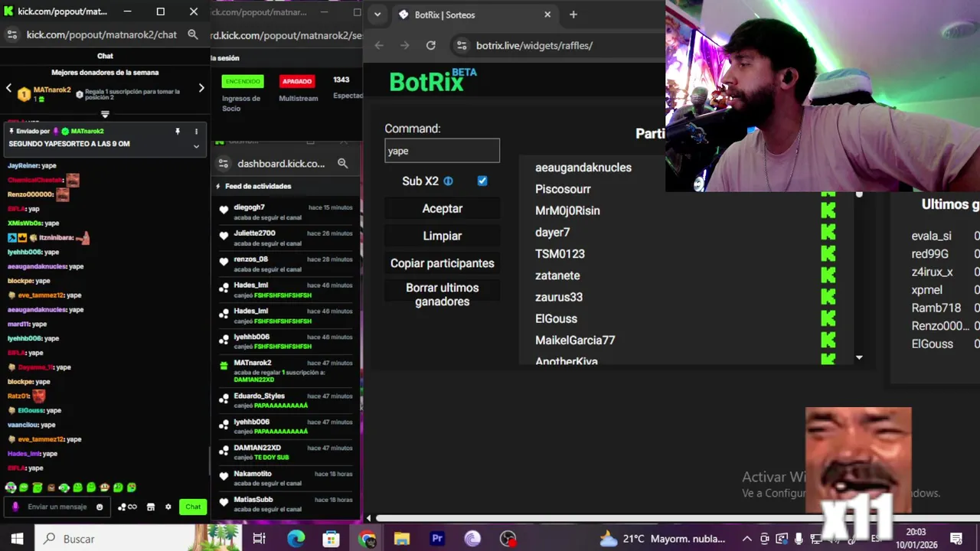980x551 pixels.
Task: Click the APAGADO Multistream toggle
Action: (297, 81)
